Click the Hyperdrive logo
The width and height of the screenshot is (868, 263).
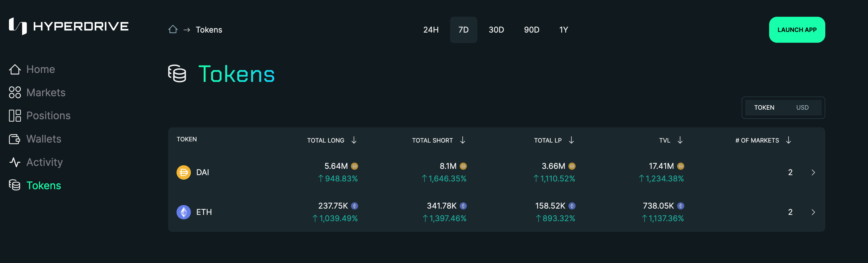point(69,26)
